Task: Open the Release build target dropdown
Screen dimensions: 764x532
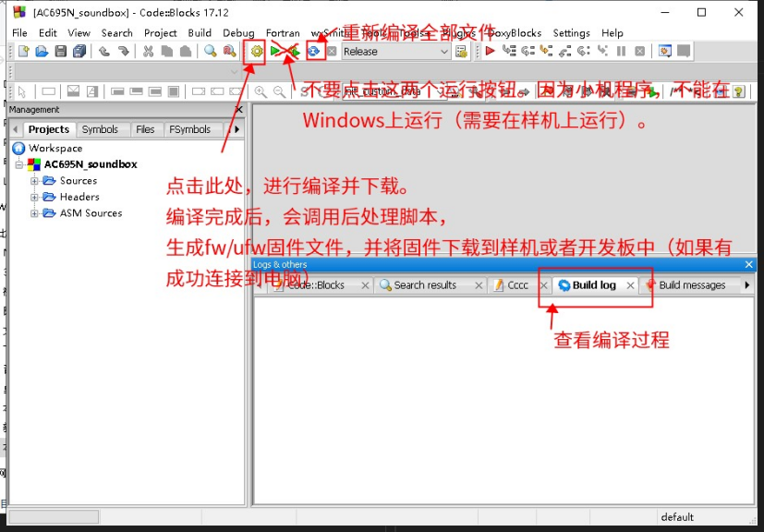Action: [x=395, y=51]
